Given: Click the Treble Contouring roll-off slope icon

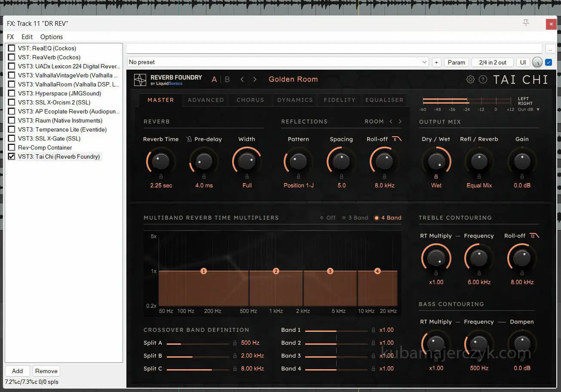Looking at the screenshot, I should pyautogui.click(x=534, y=236).
